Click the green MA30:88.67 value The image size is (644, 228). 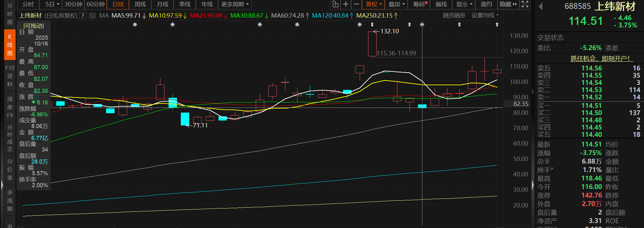point(247,15)
